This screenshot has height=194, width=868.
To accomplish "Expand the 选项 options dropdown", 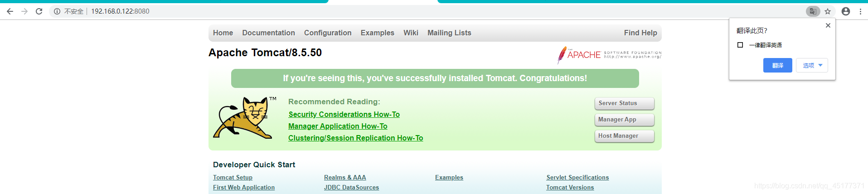I will [x=812, y=65].
